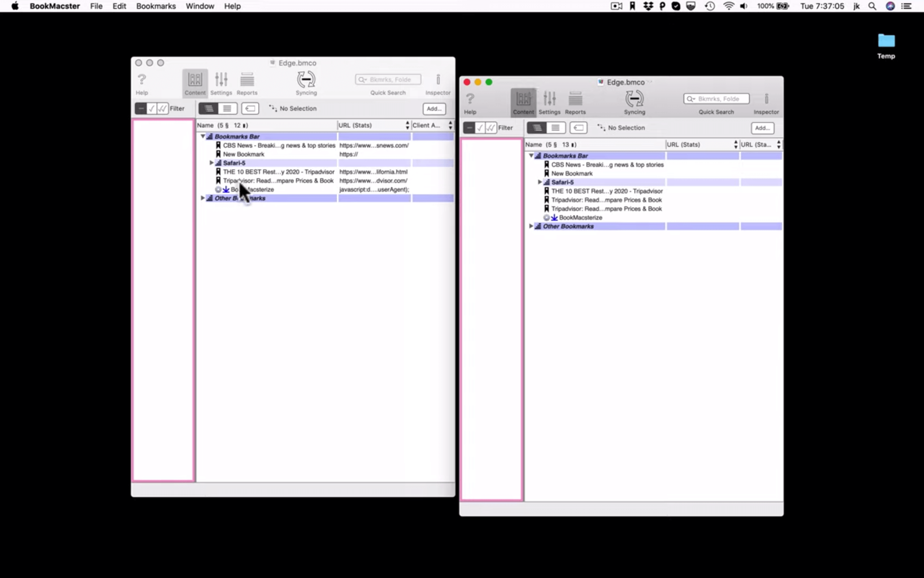Open the Bookmarks menu

156,6
